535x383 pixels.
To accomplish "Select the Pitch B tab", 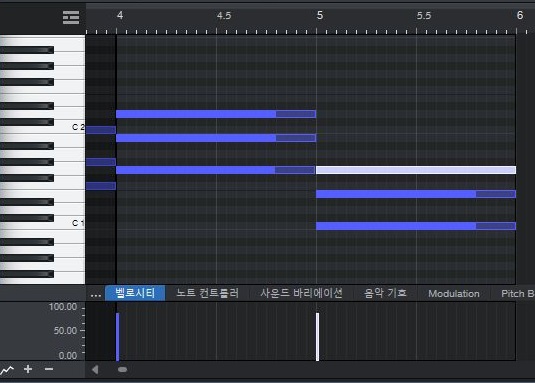I will (x=518, y=294).
